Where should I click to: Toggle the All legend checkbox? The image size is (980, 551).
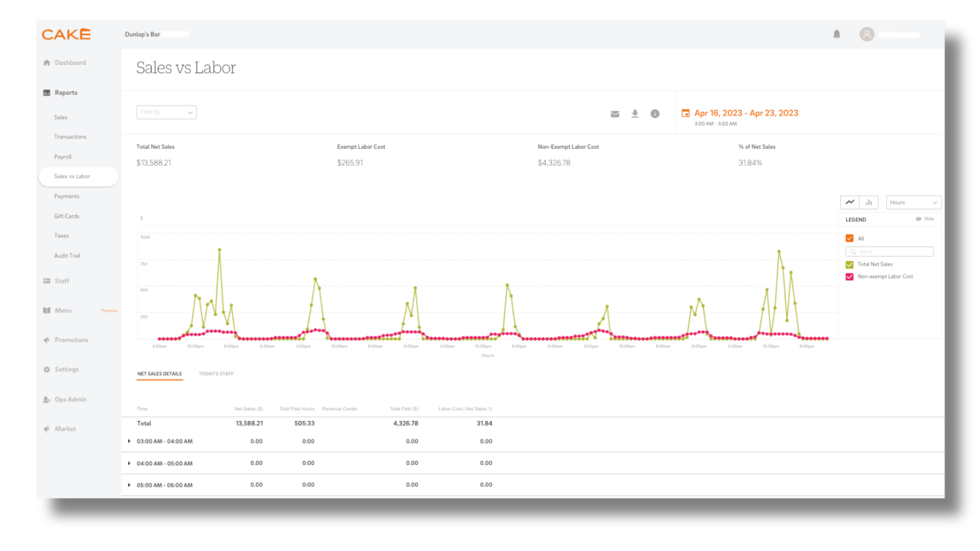[x=849, y=238]
